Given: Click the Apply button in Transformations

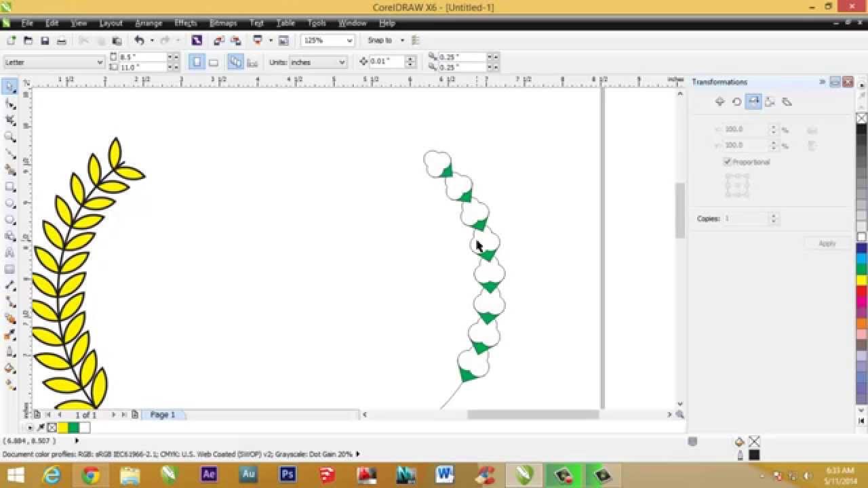Looking at the screenshot, I should tap(827, 243).
